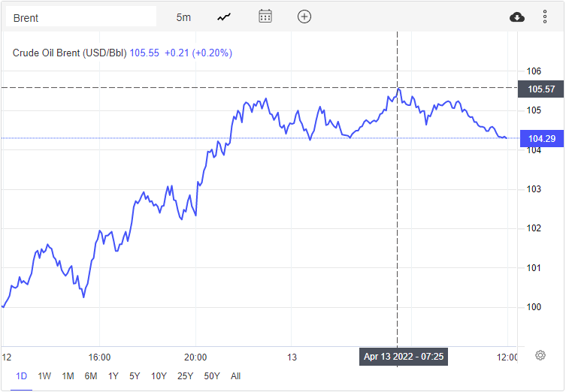Switch to 1M time range
566x392 pixels.
(x=68, y=375)
